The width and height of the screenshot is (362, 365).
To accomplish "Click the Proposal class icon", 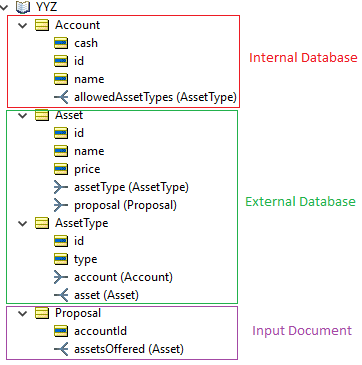I will coord(42,313).
